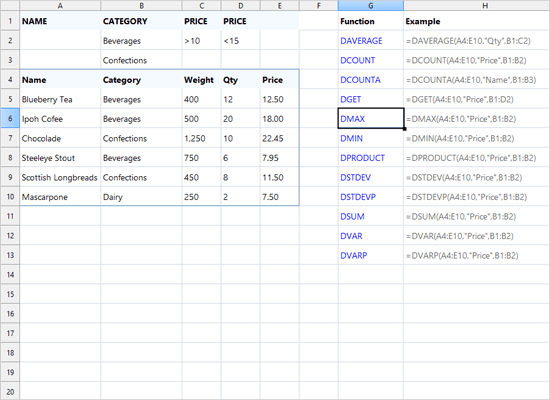Select the Weight header cell
This screenshot has height=400, width=550.
pyautogui.click(x=201, y=80)
